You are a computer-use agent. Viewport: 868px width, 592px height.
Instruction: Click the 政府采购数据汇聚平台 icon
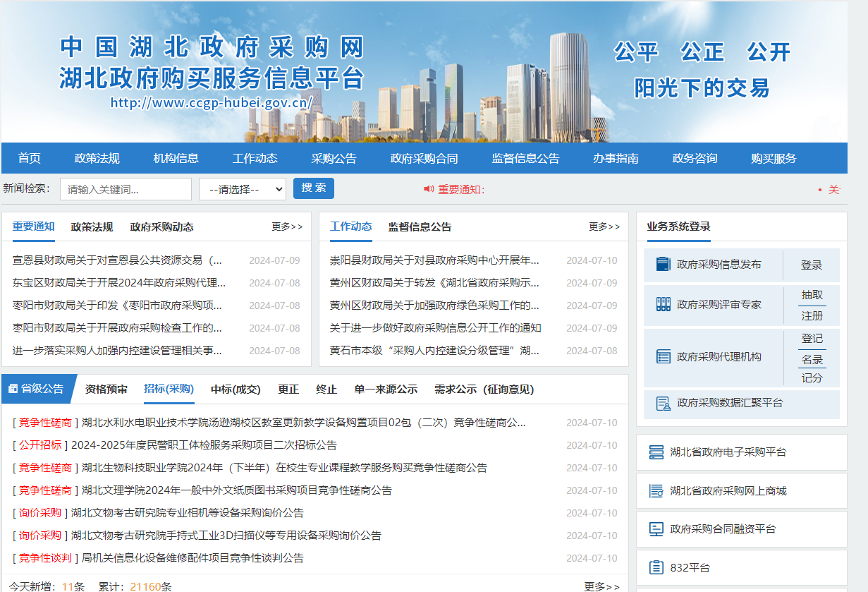(x=663, y=404)
